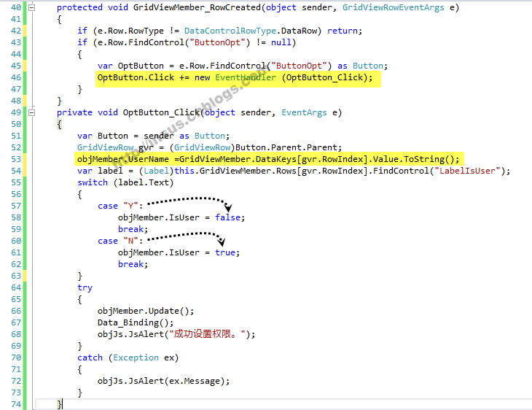Click the break statement on line 59

click(130, 229)
